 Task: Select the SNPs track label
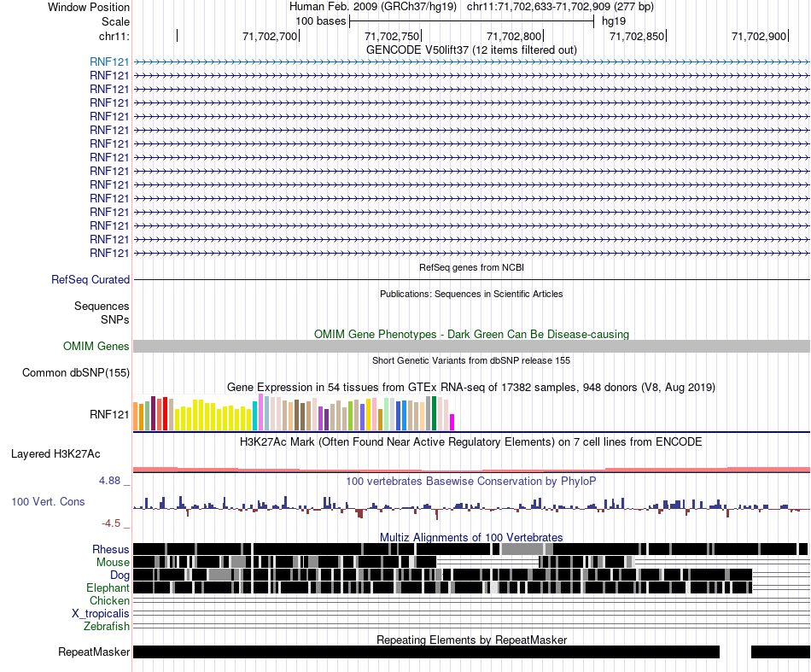[x=115, y=319]
